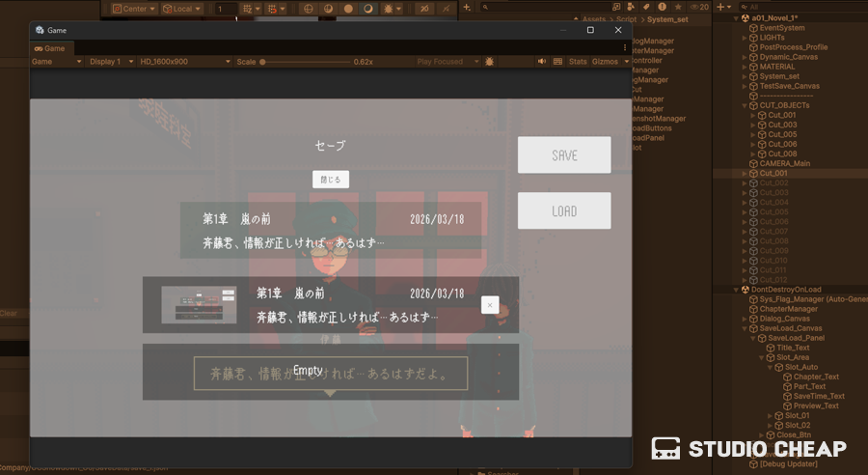Click the EventSystem cube icon in hierarchy
Viewport: 868px width, 475px height.
coord(754,28)
